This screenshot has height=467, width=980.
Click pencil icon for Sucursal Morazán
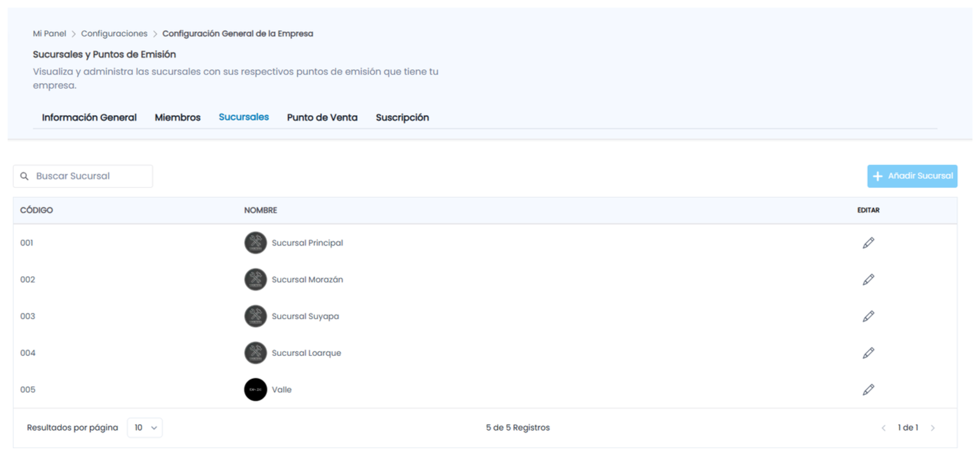coord(868,279)
